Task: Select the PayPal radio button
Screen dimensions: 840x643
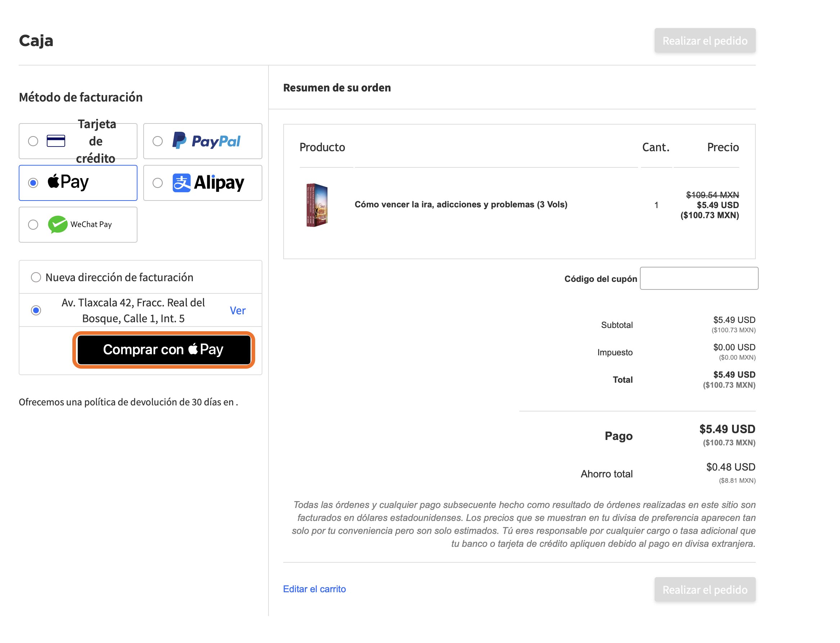Action: pyautogui.click(x=158, y=141)
